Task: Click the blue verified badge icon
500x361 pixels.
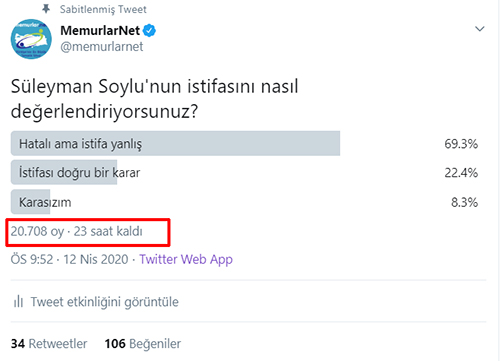Action: (x=149, y=31)
